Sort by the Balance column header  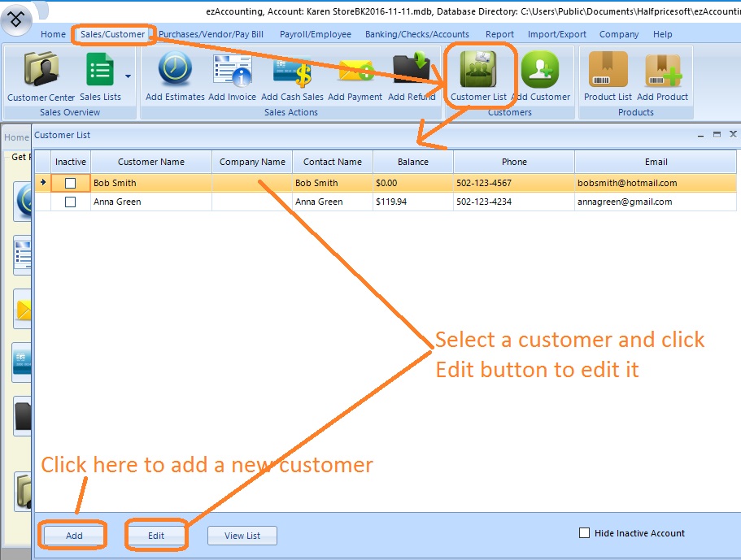point(412,162)
